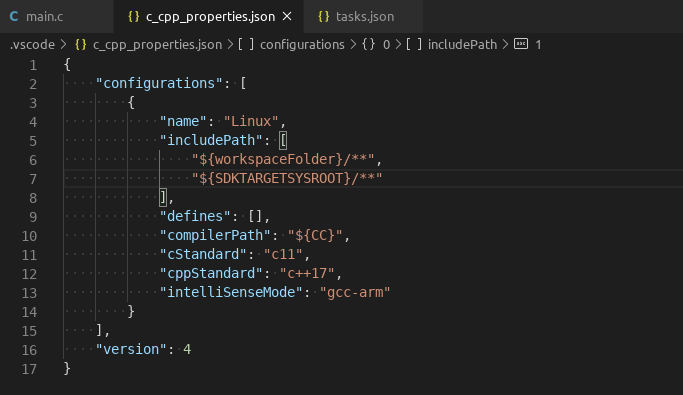Click array bracket icon before configurations breadcrumb
Viewport: 683px width, 395px height.
[x=246, y=44]
